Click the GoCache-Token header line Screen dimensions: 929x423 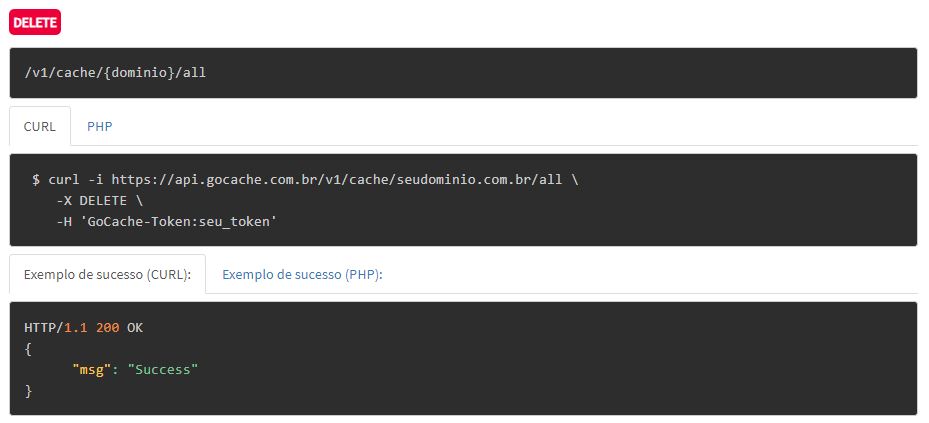click(167, 222)
